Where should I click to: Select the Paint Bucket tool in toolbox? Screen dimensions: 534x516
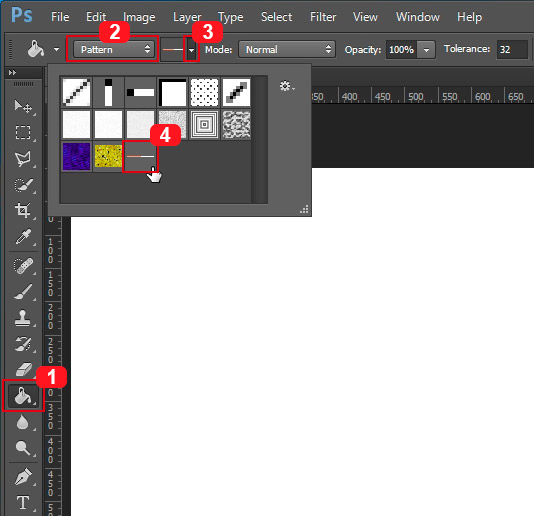coord(23,396)
